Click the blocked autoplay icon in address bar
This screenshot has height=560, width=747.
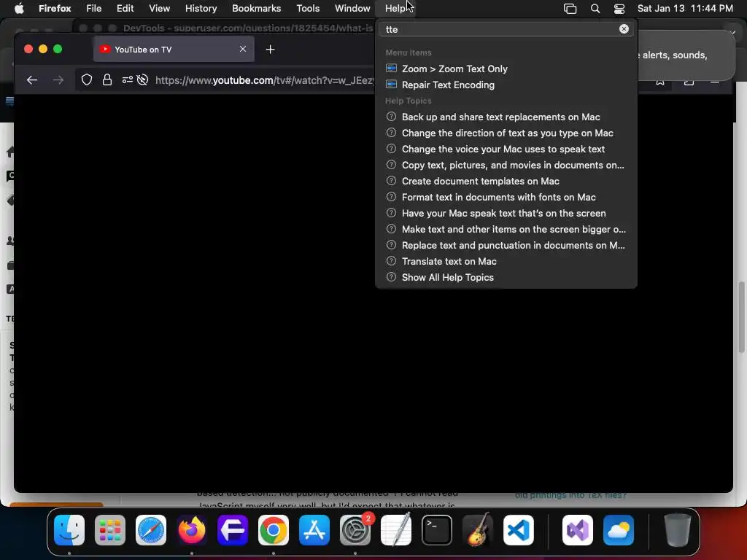(142, 80)
